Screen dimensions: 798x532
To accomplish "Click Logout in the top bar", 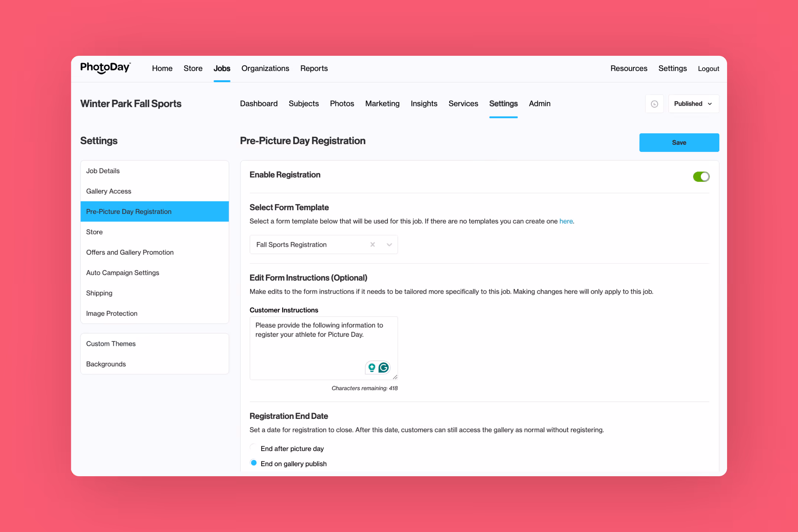I will coord(708,69).
